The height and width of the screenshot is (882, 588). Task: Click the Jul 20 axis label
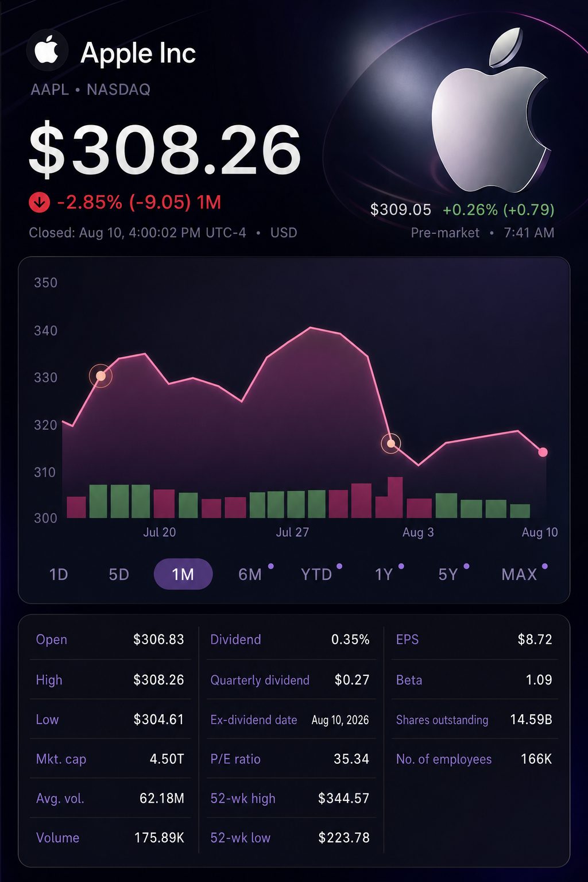coord(160,532)
